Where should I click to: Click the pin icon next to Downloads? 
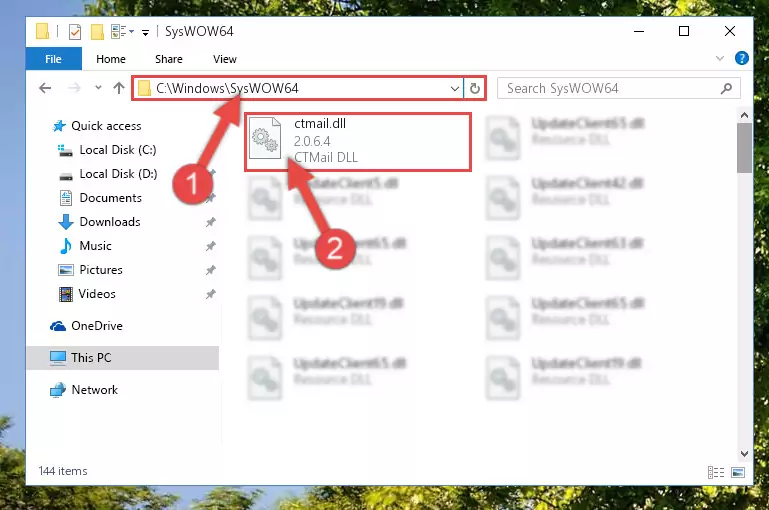click(x=211, y=222)
